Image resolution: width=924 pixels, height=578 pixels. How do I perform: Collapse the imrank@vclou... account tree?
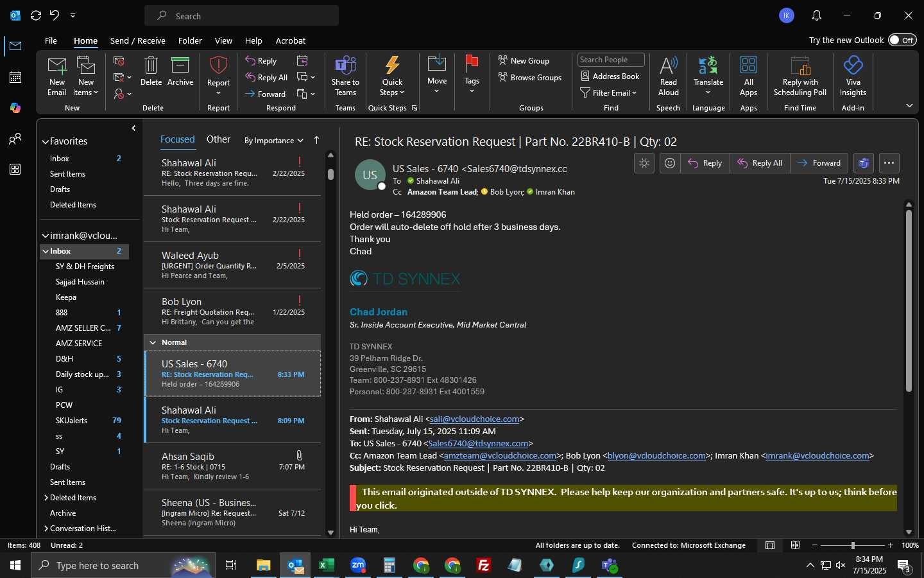point(46,236)
